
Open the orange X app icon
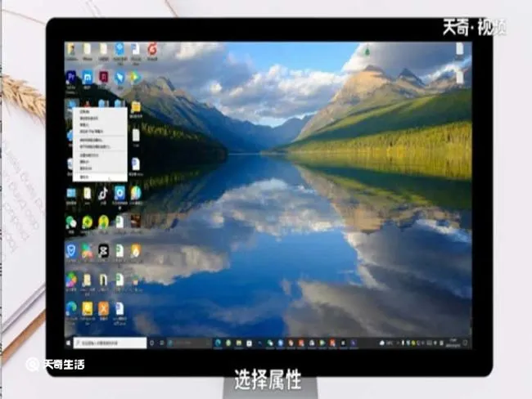pyautogui.click(x=103, y=308)
